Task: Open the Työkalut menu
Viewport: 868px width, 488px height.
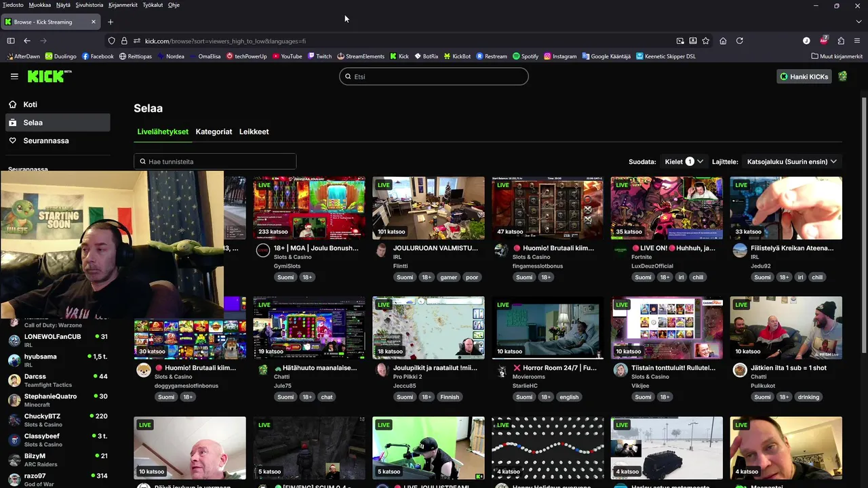Action: click(153, 5)
